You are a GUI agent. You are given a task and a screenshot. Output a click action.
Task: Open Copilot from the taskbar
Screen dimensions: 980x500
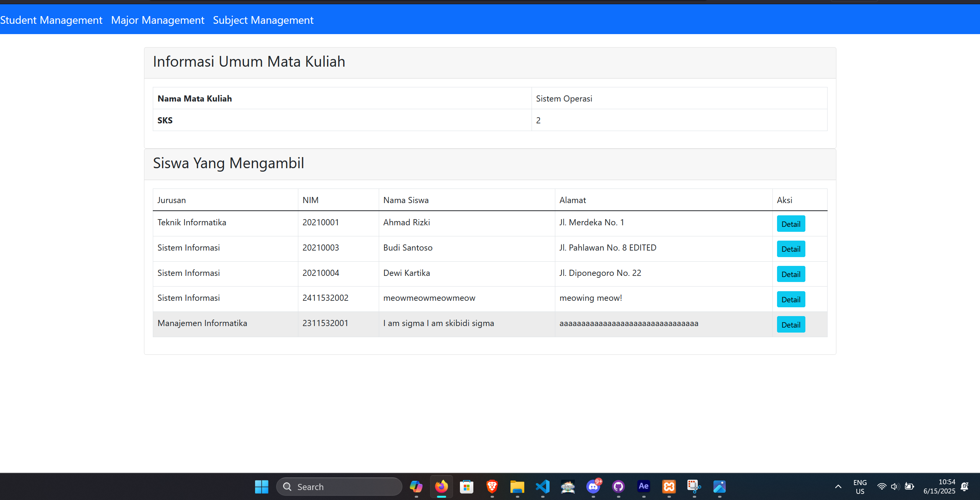416,487
